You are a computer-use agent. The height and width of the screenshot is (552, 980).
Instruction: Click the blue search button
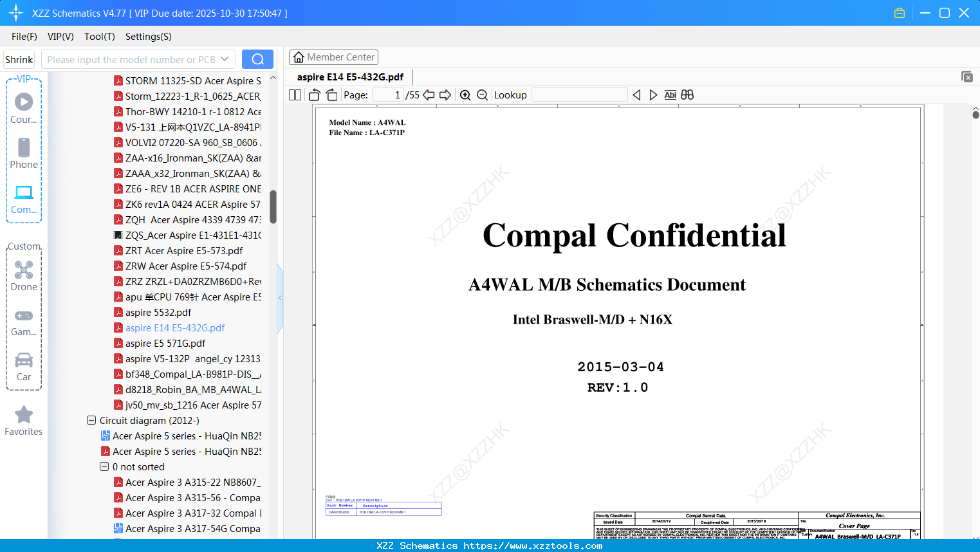[257, 59]
